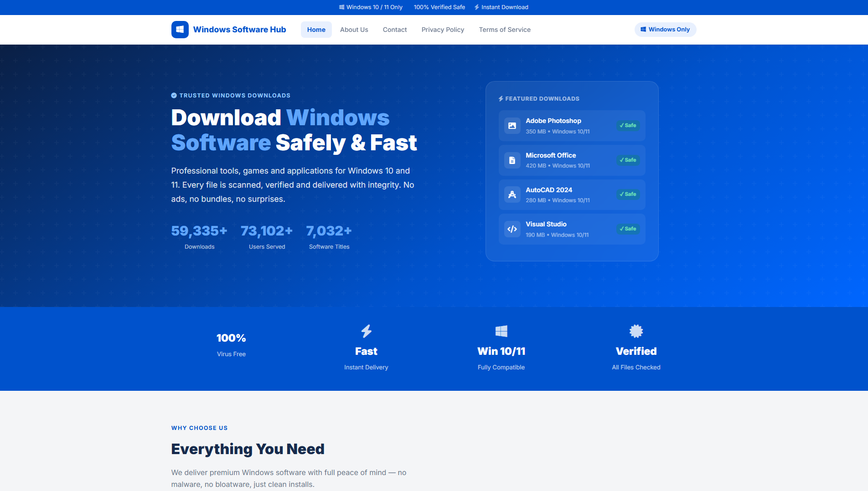The height and width of the screenshot is (491, 868).
Task: Click '190 MB • Windows 10/11' text
Action: click(557, 235)
